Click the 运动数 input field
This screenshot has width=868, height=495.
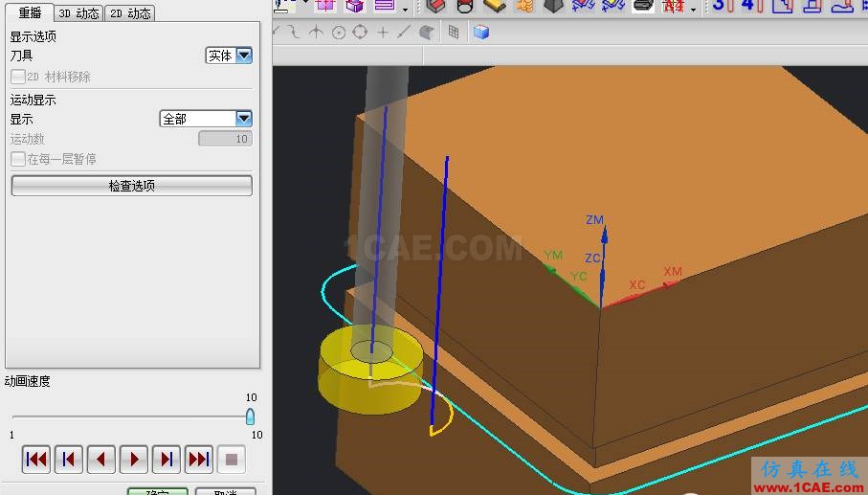coord(225,139)
